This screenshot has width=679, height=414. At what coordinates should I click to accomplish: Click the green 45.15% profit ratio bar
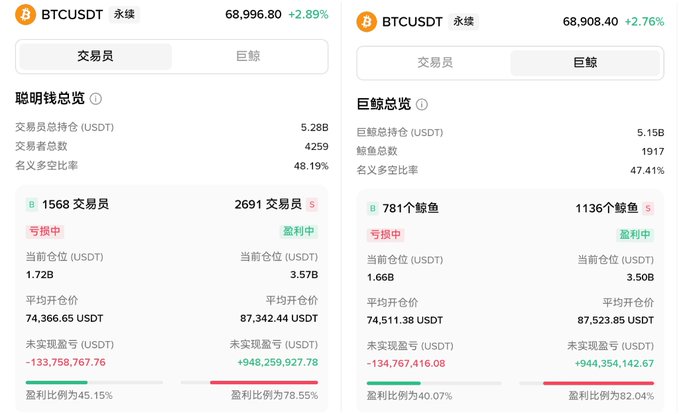57,382
